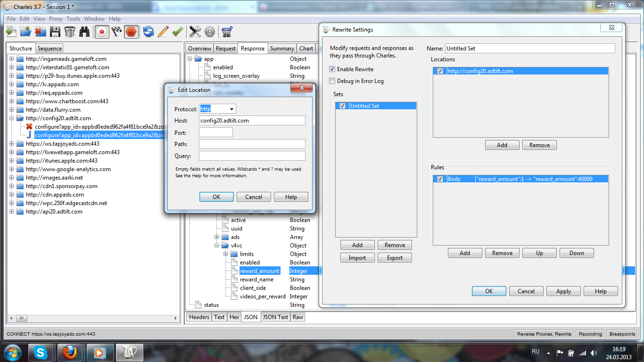Click Apply in Rewrite Settings

[x=563, y=291]
